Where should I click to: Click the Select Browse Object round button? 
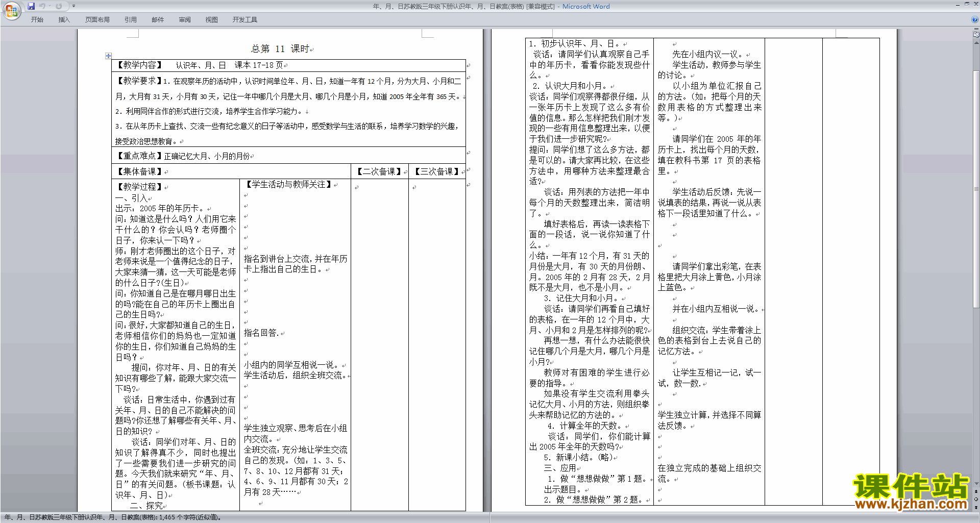(x=976, y=499)
